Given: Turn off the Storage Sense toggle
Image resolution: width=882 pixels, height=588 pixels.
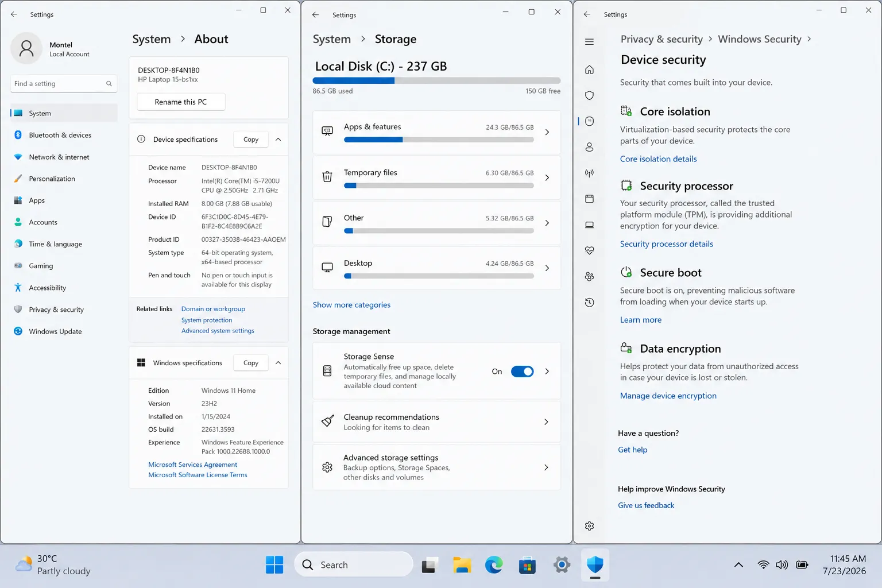Looking at the screenshot, I should coord(522,372).
